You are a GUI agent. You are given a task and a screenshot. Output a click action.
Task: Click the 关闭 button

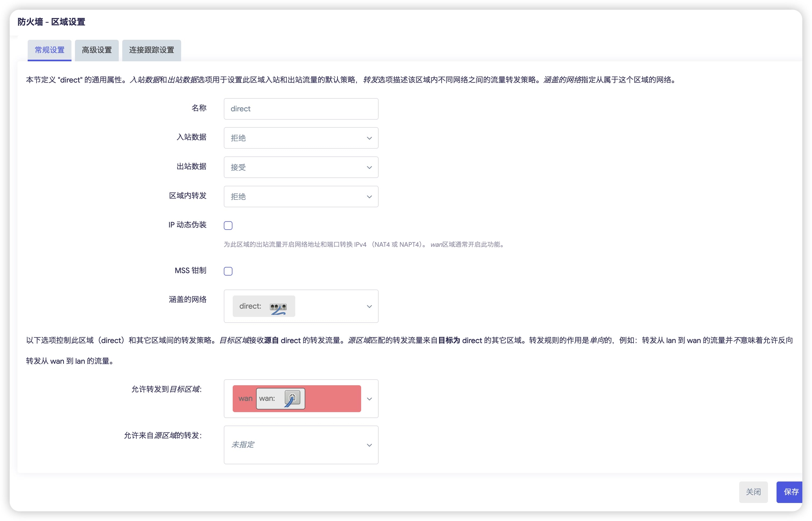point(753,492)
